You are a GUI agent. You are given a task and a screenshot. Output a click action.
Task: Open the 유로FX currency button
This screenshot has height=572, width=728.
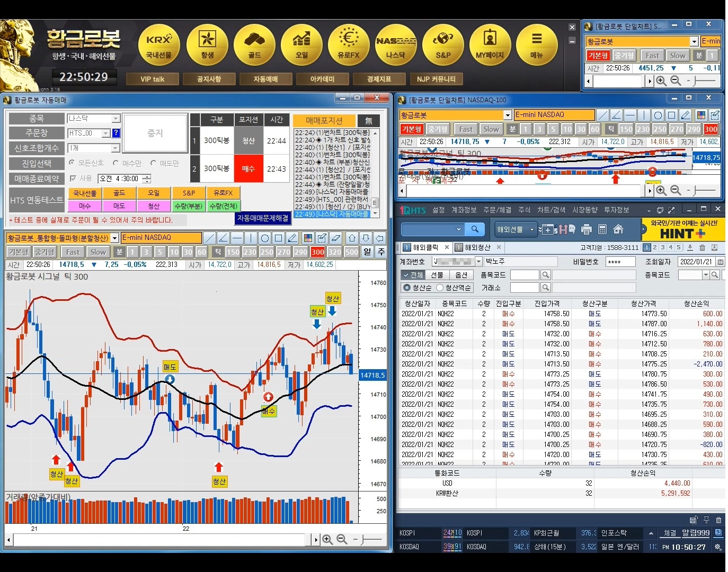point(349,45)
